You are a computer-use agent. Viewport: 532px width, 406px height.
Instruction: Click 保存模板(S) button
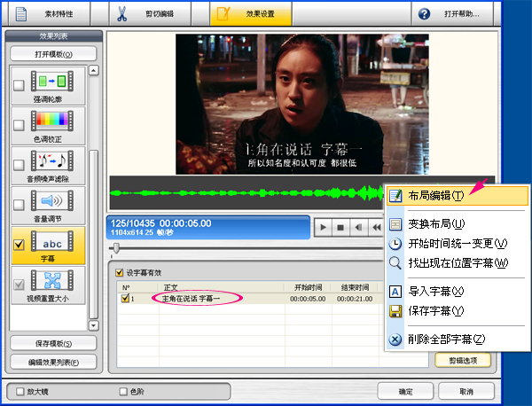click(53, 343)
